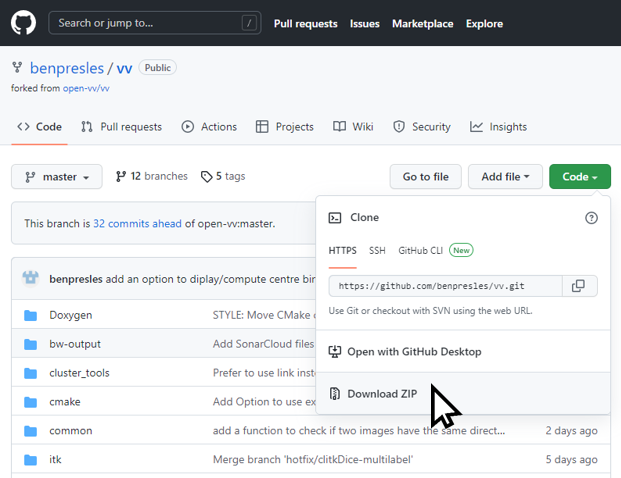Image resolution: width=621 pixels, height=478 pixels.
Task: Open 'Merge branch hotfix/clitkDice-multilabel' commit message
Action: point(313,460)
